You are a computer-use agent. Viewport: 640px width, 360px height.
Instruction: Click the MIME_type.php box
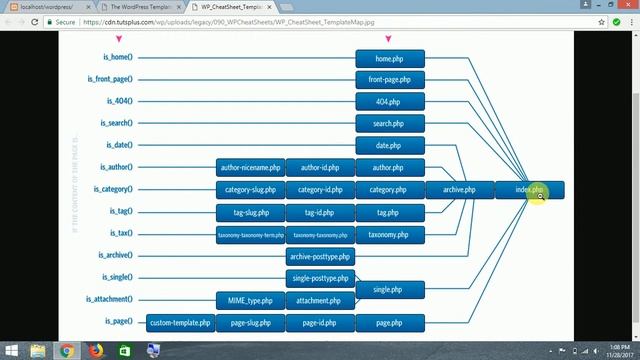pos(250,301)
